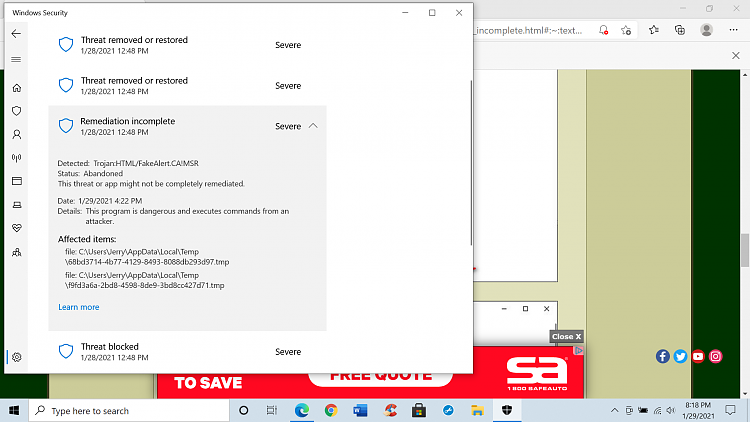Open Facebook social icon on webpage
The image size is (750, 422).
[662, 356]
